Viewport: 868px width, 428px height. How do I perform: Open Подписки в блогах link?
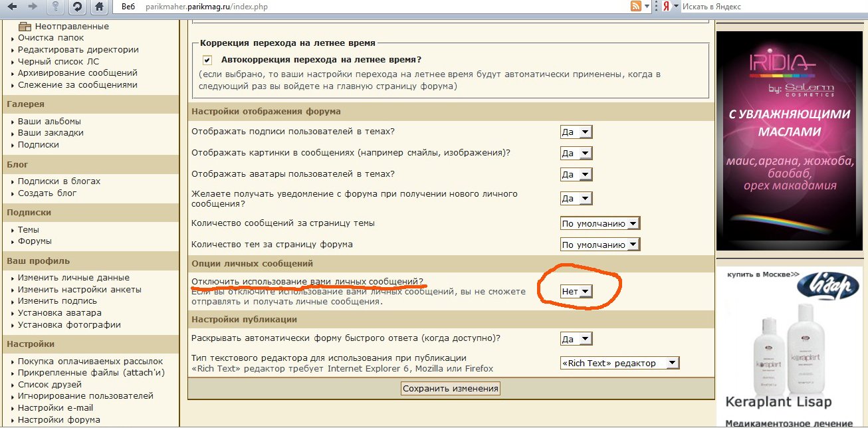pyautogui.click(x=59, y=181)
